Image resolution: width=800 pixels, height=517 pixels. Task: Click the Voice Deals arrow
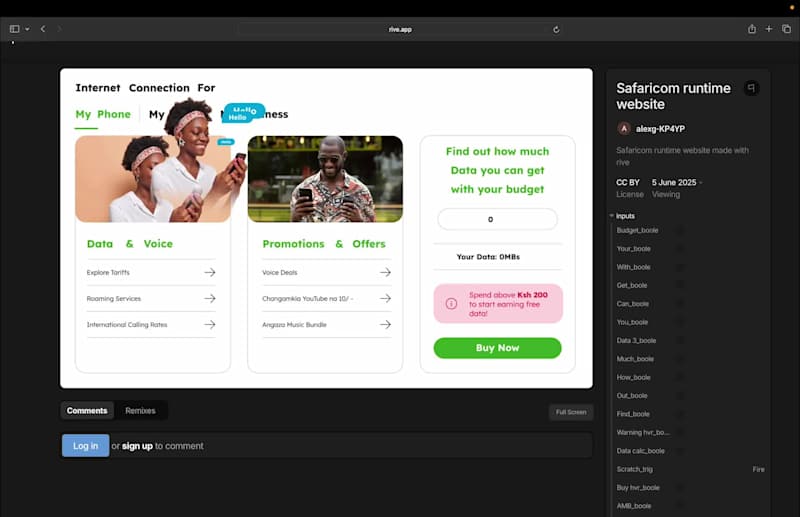(385, 273)
